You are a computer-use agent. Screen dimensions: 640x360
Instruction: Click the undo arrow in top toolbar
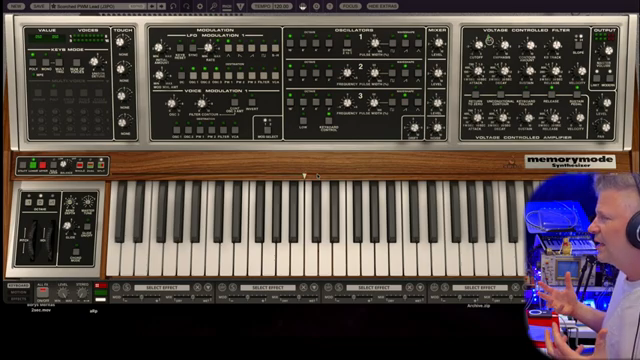pos(173,6)
